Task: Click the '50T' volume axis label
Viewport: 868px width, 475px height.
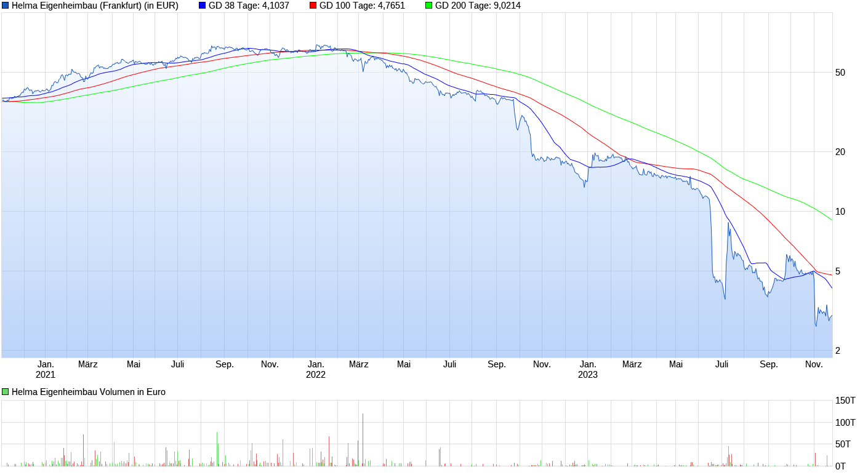Action: [x=843, y=444]
